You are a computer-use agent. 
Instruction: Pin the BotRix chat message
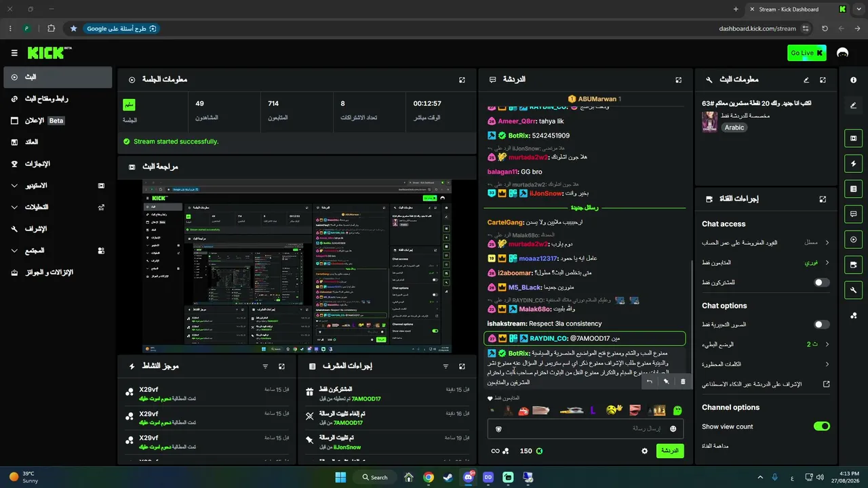click(x=666, y=382)
